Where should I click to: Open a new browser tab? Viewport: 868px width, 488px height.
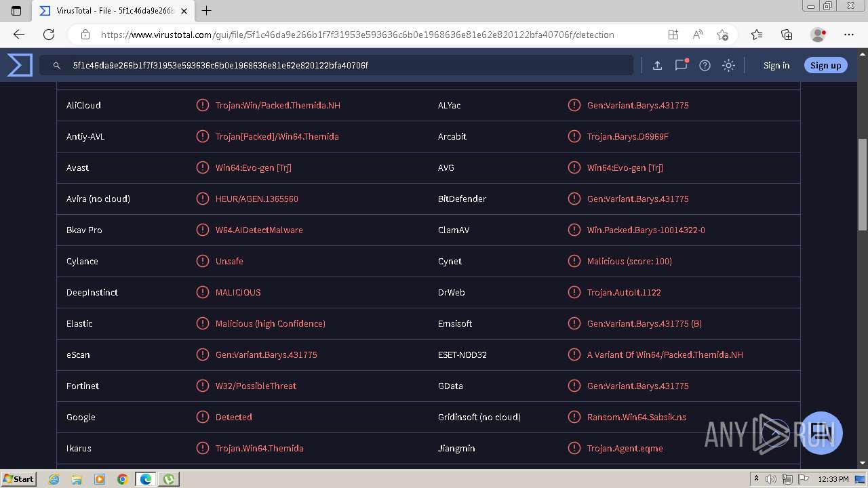(207, 11)
